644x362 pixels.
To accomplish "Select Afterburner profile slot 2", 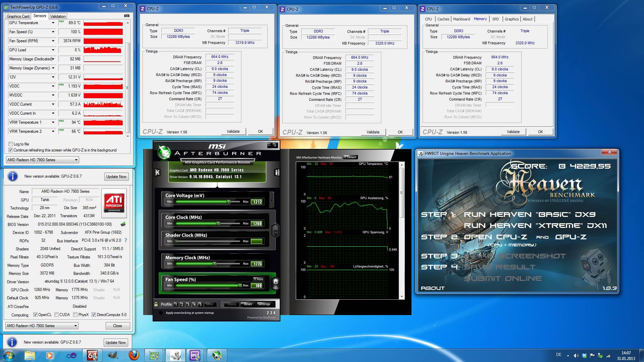I will pyautogui.click(x=182, y=304).
